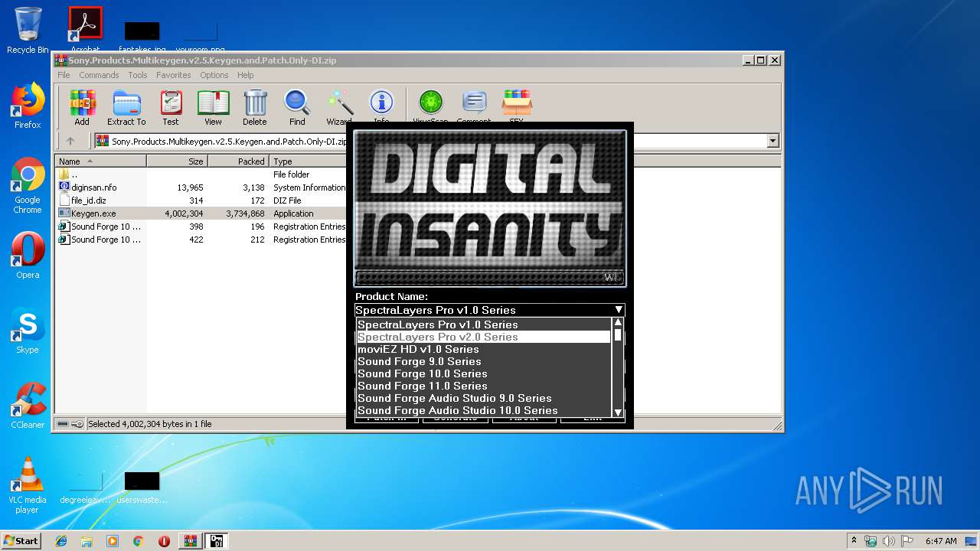980x551 pixels.
Task: Select SpectraLayers Pro v1.0 Series list entry
Action: [484, 324]
